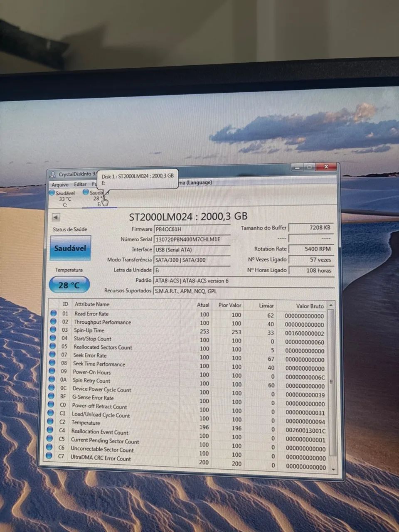Click status icon of Power-off Retract Count
This screenshot has width=399, height=532.
pyautogui.click(x=51, y=404)
